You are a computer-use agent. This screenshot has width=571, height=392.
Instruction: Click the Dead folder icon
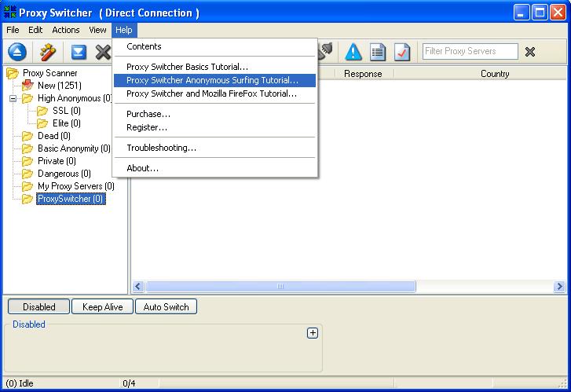point(27,136)
